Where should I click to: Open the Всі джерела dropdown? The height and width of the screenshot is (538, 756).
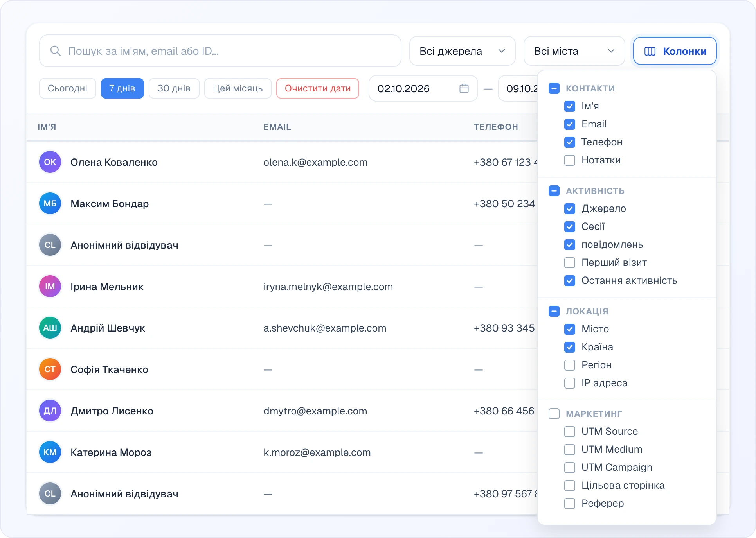(462, 51)
